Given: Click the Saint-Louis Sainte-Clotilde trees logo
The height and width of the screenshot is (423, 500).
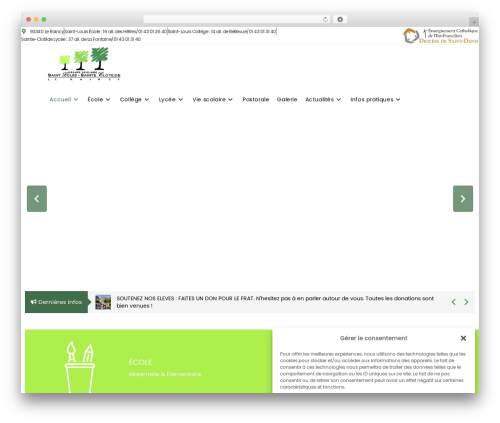Looking at the screenshot, I should pyautogui.click(x=84, y=64).
